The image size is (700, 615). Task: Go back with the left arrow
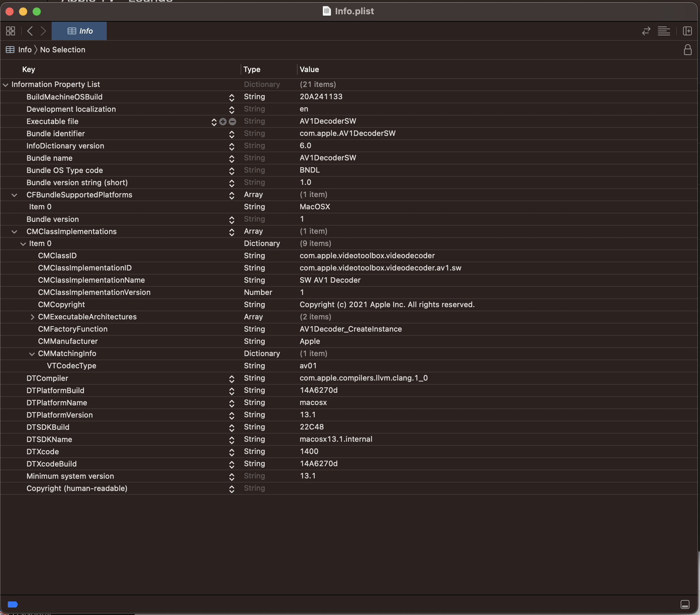tap(30, 31)
